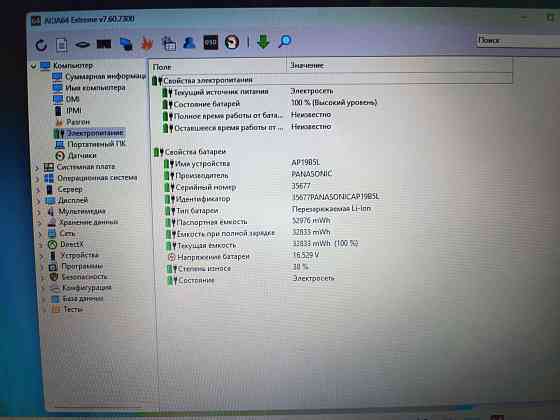Expand the DirectX node arrow
This screenshot has width=560, height=420.
41,245
